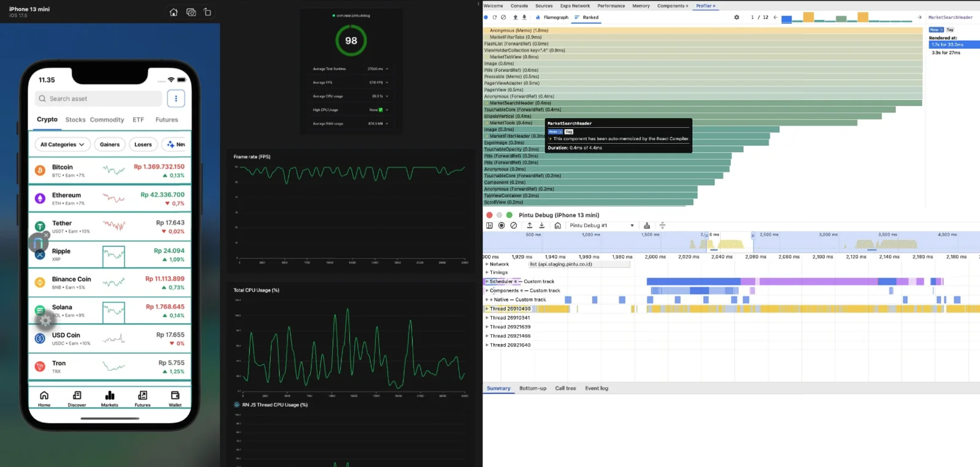Open Discover in app bottom bar

77,398
